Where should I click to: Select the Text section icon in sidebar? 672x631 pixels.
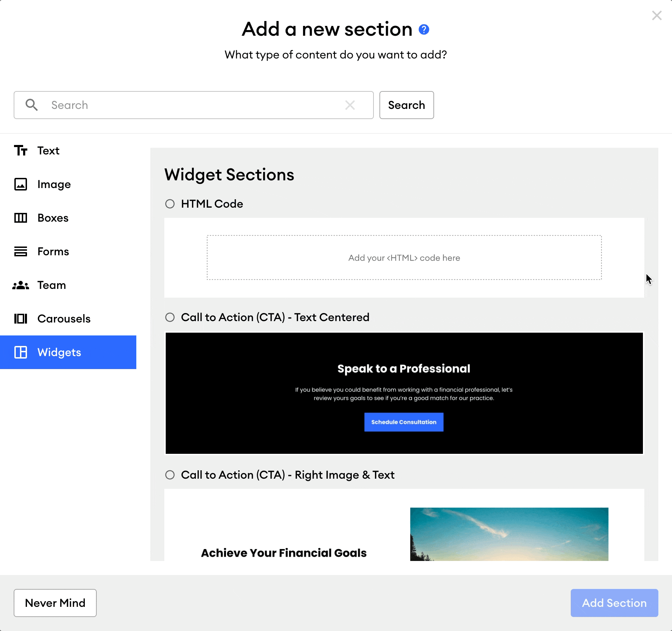(x=20, y=151)
